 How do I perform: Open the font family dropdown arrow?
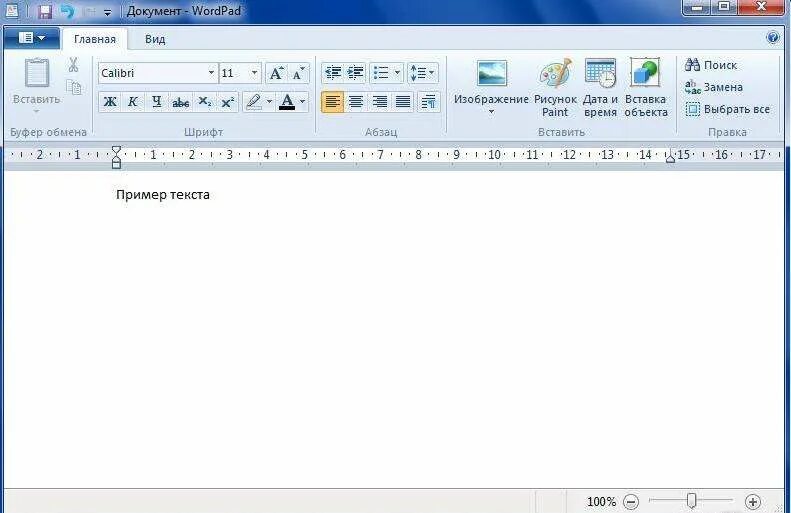point(211,73)
